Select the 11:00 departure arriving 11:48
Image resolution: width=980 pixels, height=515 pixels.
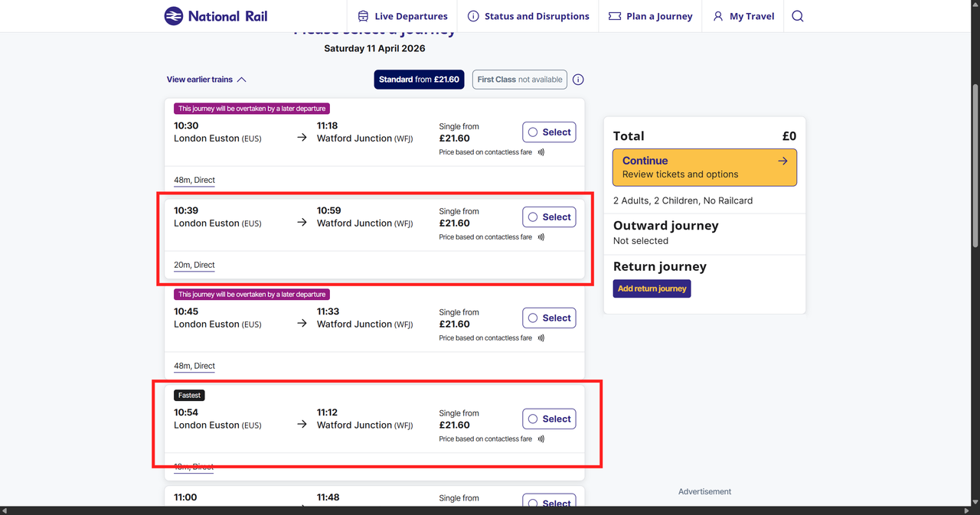point(549,501)
